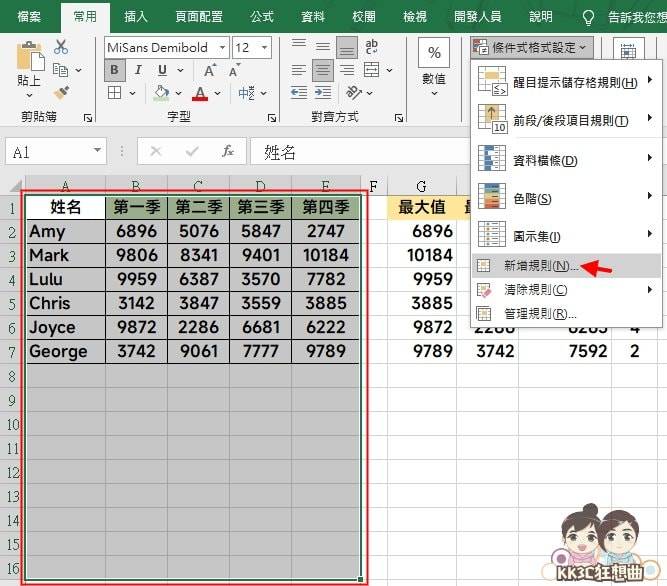Open the font size dropdown
The image size is (667, 586).
(265, 48)
